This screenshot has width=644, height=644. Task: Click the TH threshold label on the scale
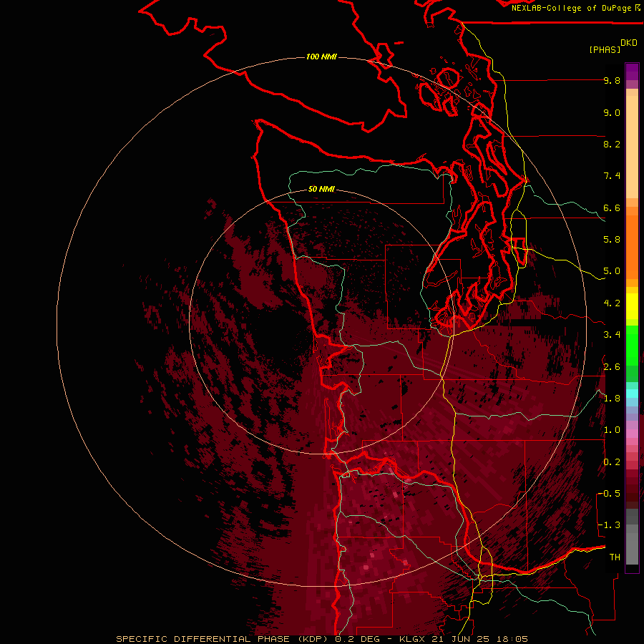click(x=615, y=557)
